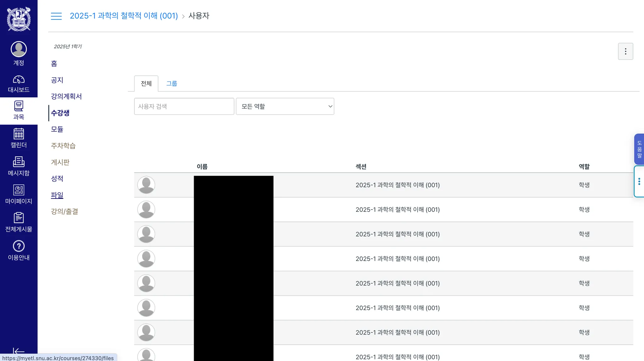This screenshot has width=644, height=361.
Task: Open the 마이페이지 icon in sidebar
Action: (19, 190)
